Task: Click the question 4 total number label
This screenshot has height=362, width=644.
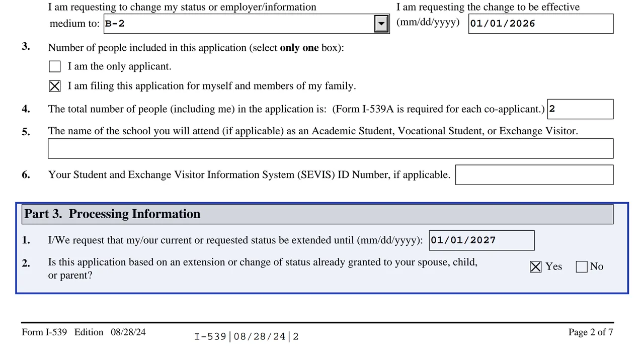Action: (296, 109)
